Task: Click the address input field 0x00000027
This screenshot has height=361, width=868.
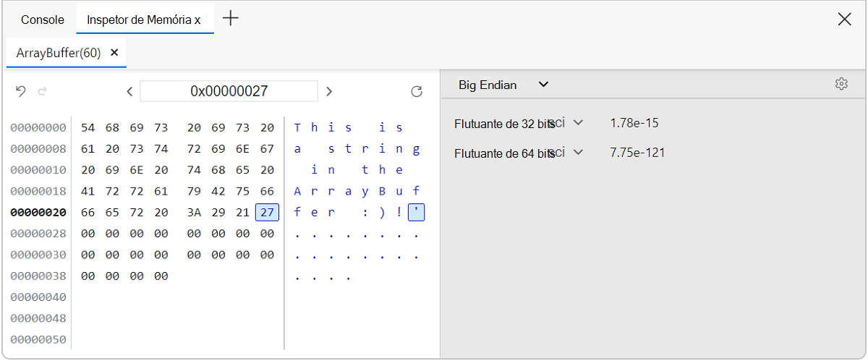Action: click(229, 91)
